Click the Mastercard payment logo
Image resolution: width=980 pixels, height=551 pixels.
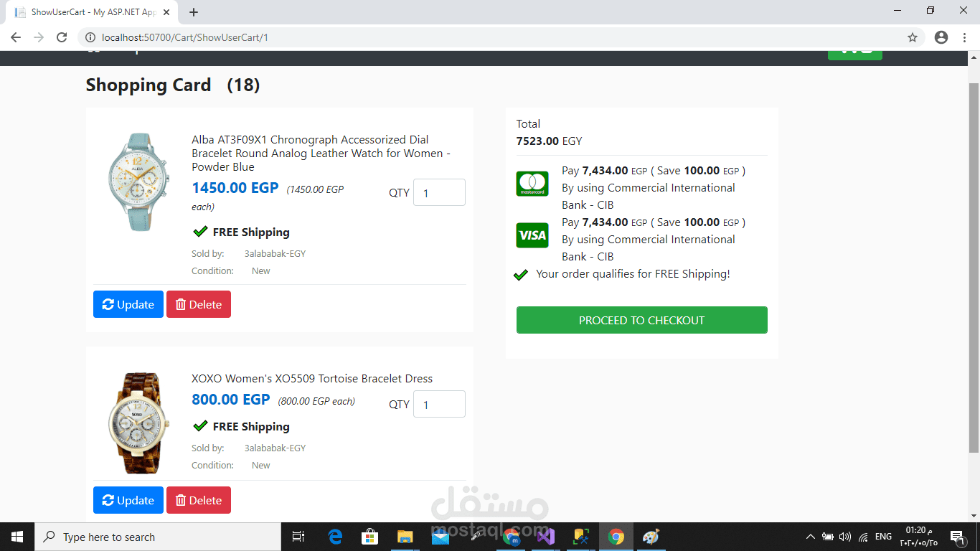click(532, 184)
